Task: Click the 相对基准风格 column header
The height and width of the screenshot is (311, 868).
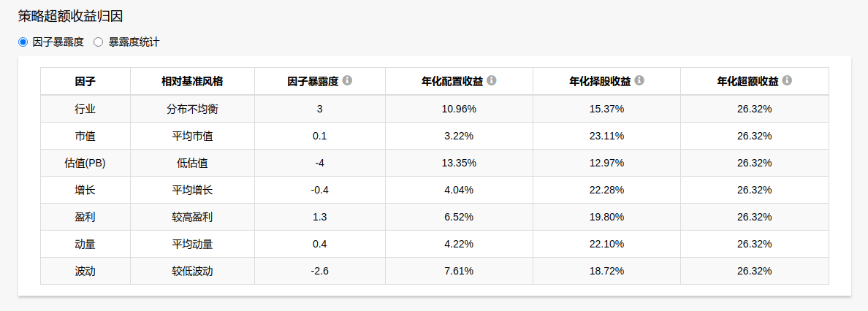Action: pos(192,81)
